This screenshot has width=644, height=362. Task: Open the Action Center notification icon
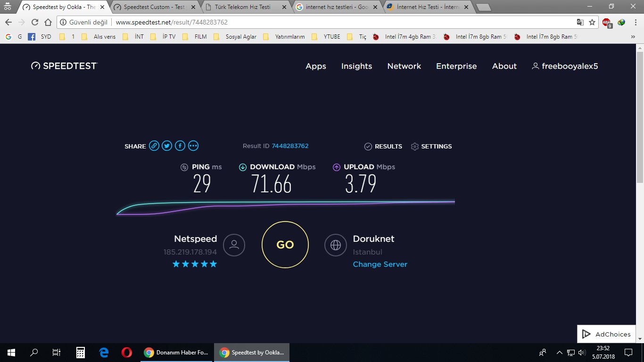coord(628,352)
